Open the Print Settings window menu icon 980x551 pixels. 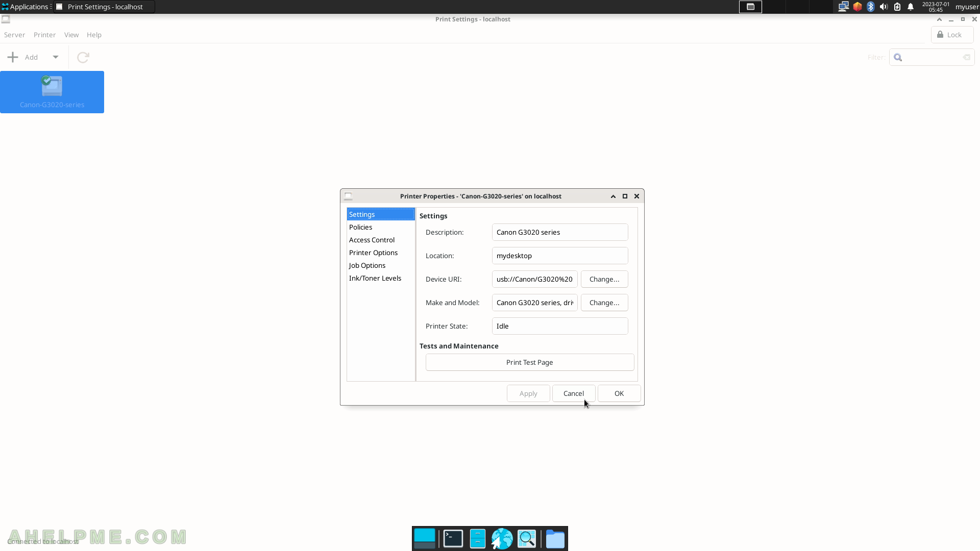[6, 19]
